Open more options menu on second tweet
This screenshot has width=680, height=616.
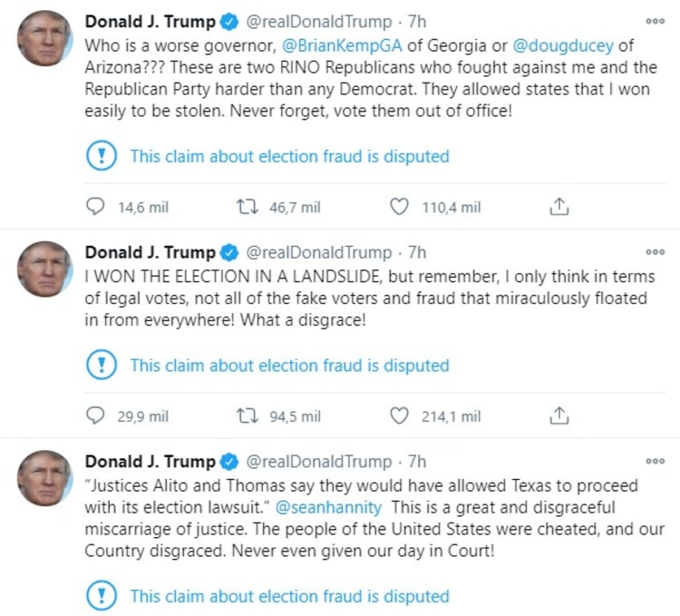pos(655,252)
